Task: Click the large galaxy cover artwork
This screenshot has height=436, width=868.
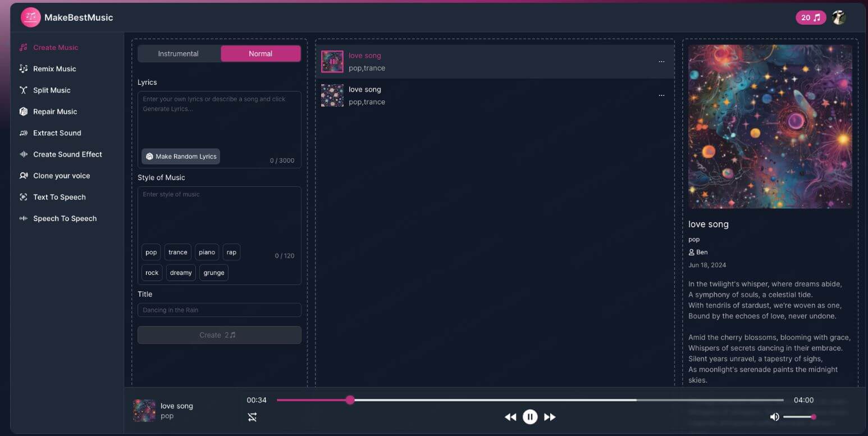Action: 770,127
